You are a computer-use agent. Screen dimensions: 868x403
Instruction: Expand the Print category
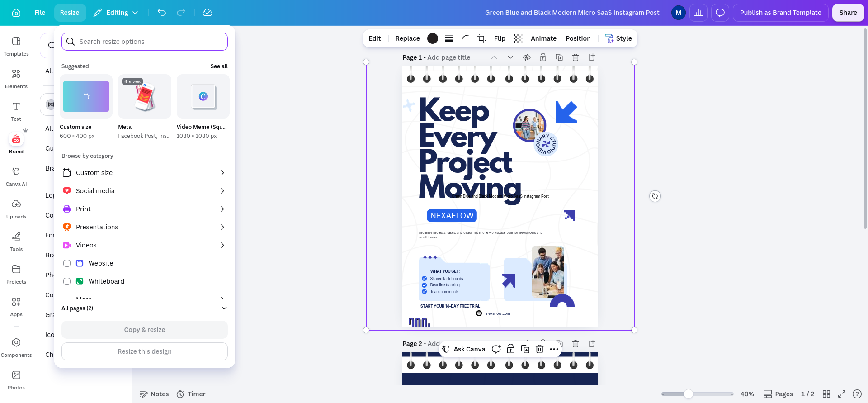pyautogui.click(x=145, y=209)
